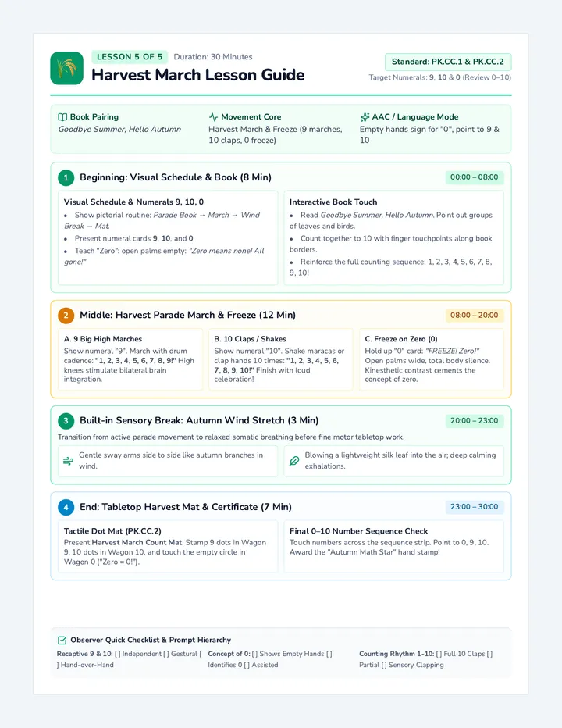Check the Identifies 0 box

[329, 654]
